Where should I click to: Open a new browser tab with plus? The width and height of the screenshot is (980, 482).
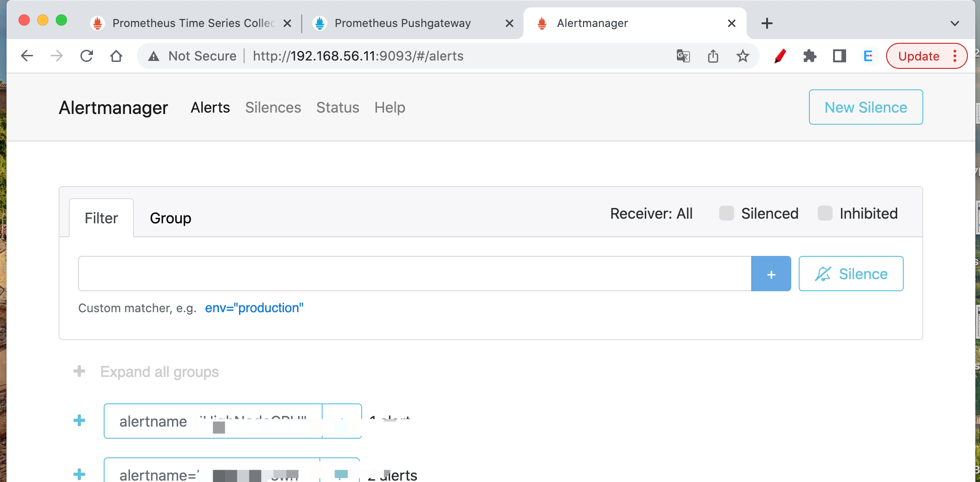[x=767, y=23]
